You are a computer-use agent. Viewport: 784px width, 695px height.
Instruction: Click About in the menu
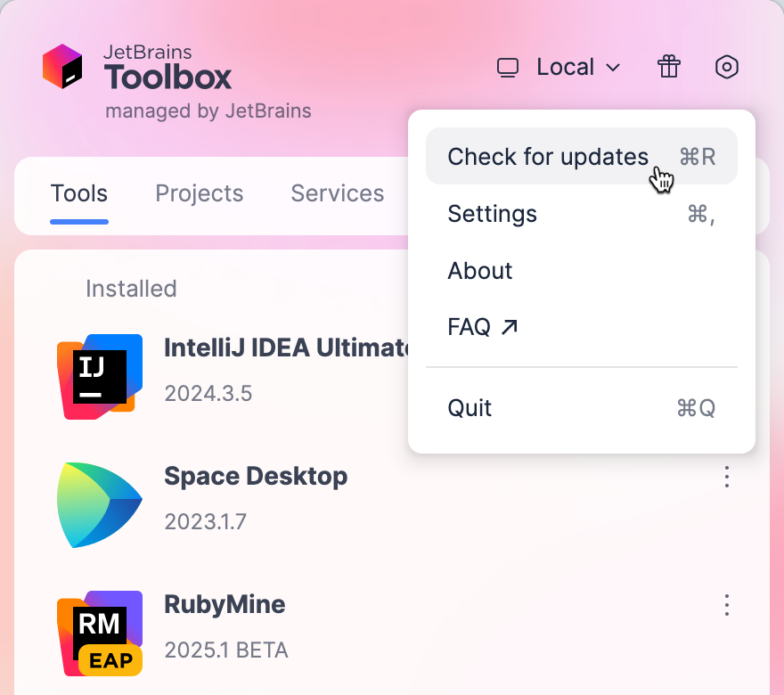coord(479,271)
